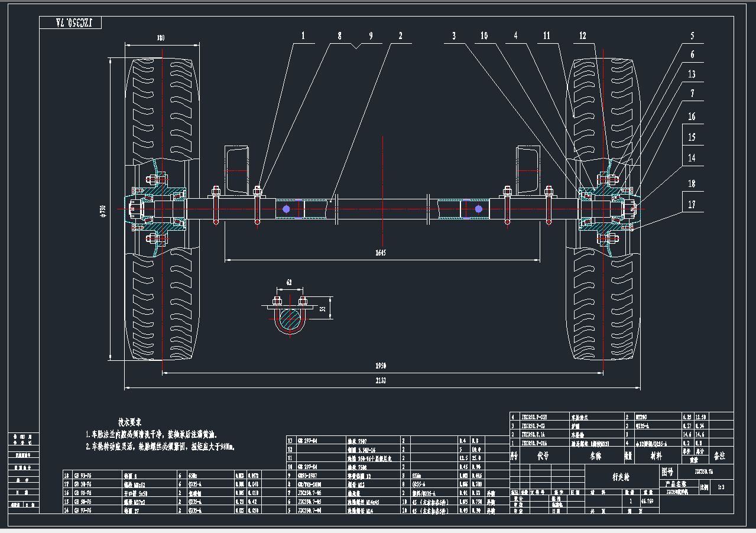Click the 代号 column header
The image size is (756, 533).
click(x=543, y=457)
